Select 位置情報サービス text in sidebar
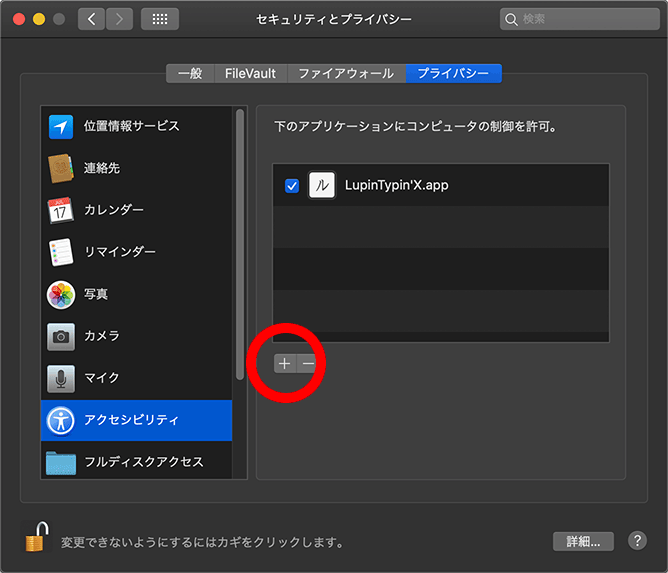 132,126
